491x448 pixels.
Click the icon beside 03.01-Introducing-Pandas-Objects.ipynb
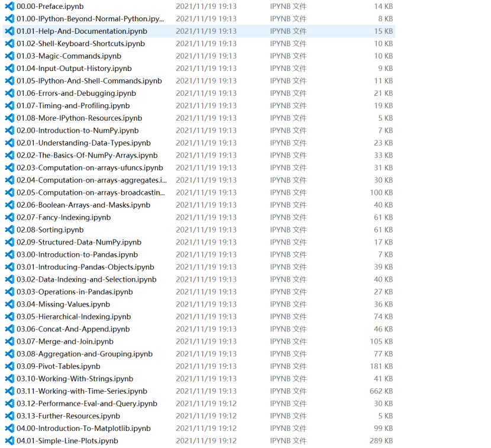[9, 267]
